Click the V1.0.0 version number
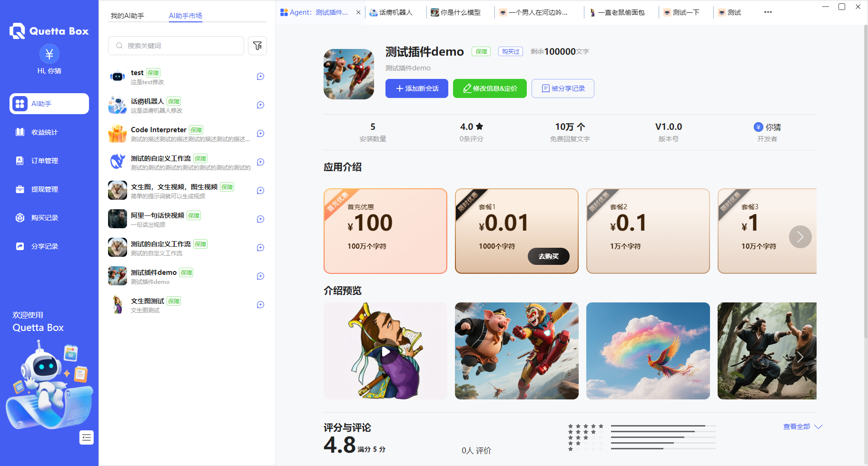Image resolution: width=868 pixels, height=466 pixels. 669,127
